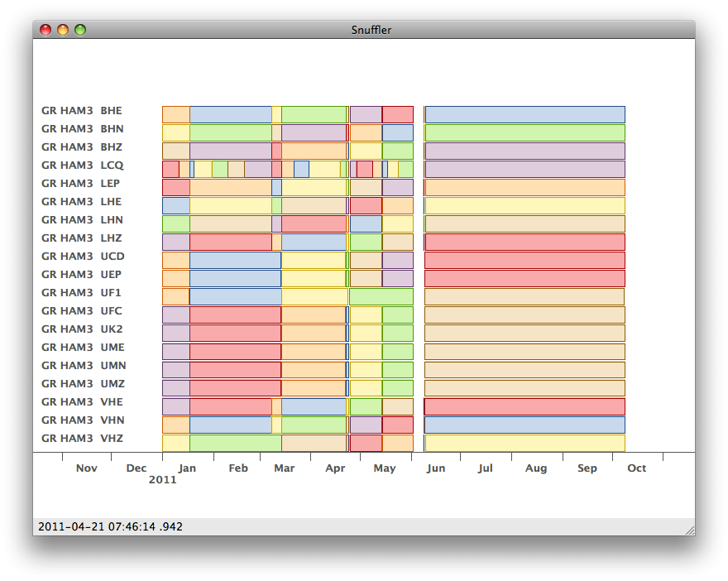Click the window resize grip at bottom corner

pos(690,531)
